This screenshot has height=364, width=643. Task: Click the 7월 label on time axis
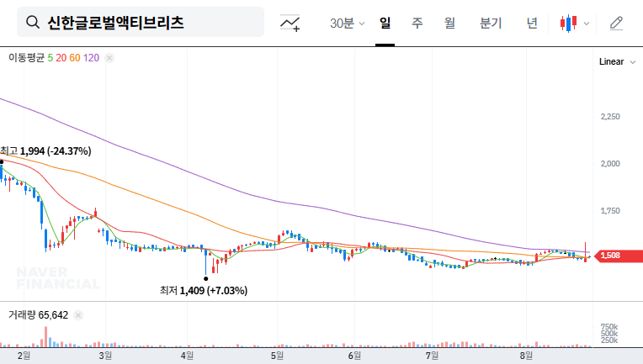(432, 356)
